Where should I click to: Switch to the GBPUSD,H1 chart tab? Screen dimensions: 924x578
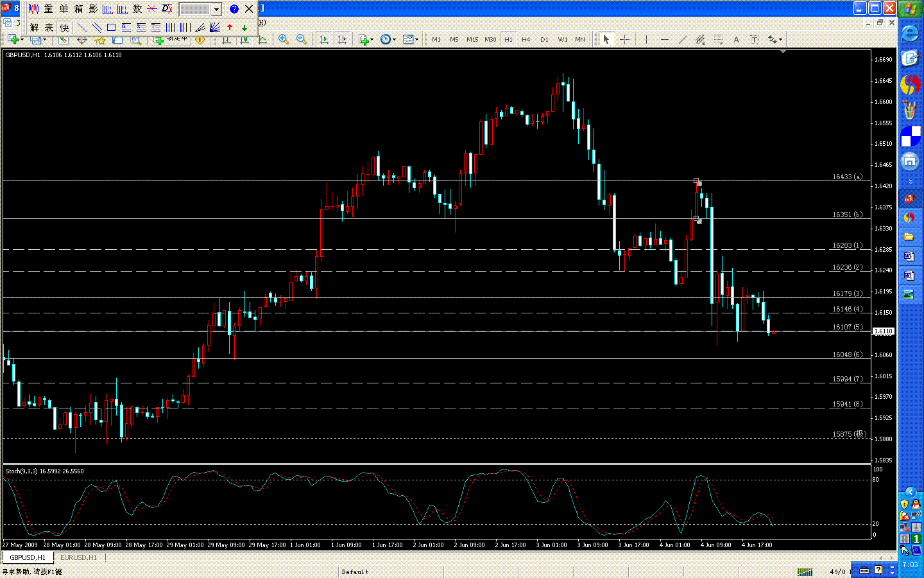click(x=28, y=557)
